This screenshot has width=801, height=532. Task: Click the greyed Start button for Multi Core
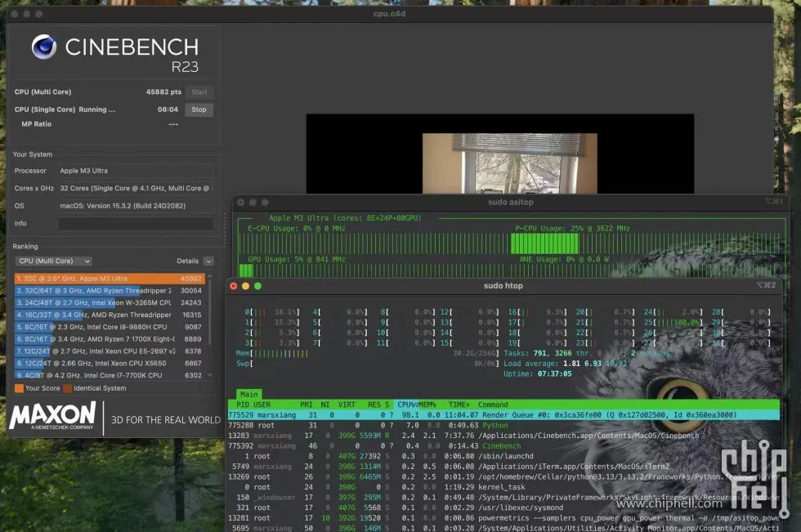199,92
